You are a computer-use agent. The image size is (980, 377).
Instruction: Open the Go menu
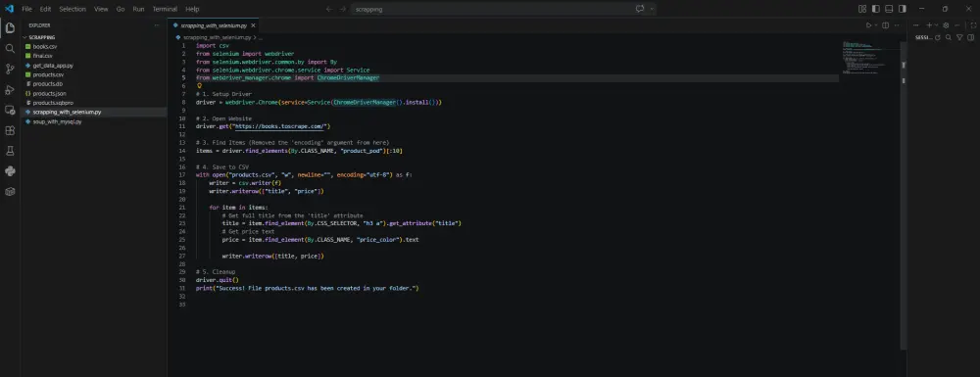point(121,9)
